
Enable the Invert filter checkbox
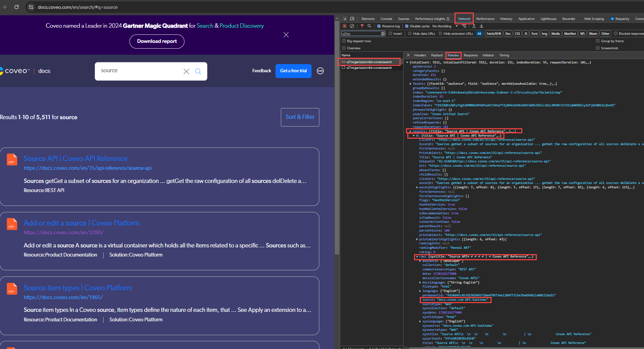click(390, 33)
